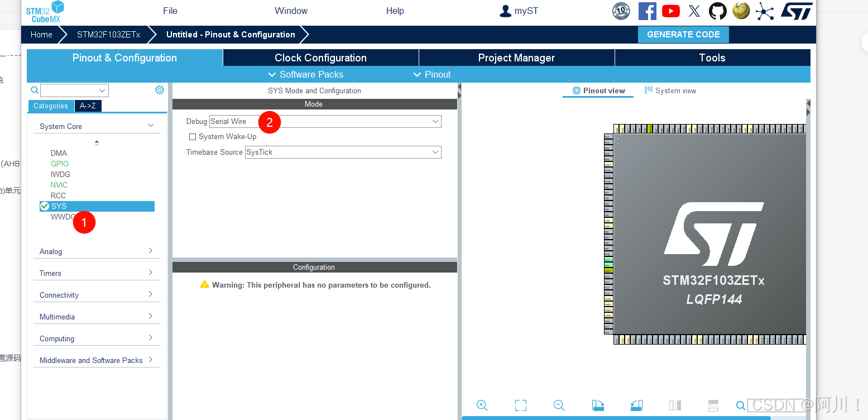Click the myST user profile icon

(x=505, y=11)
